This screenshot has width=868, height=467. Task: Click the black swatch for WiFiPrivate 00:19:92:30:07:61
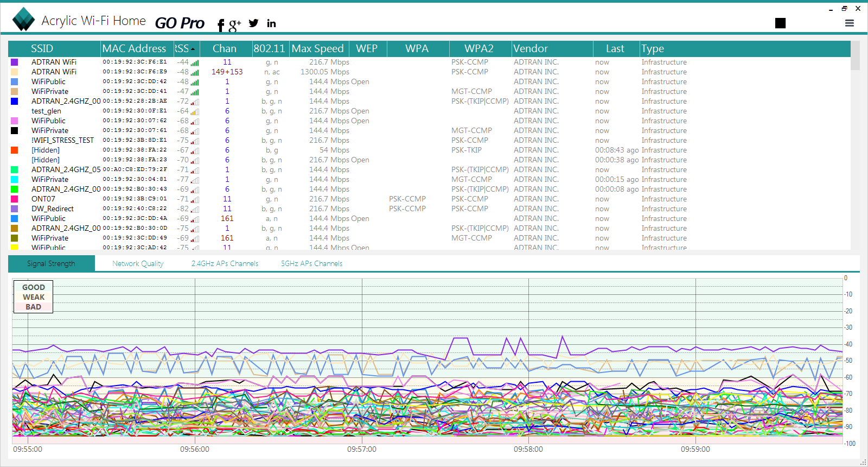coord(15,131)
